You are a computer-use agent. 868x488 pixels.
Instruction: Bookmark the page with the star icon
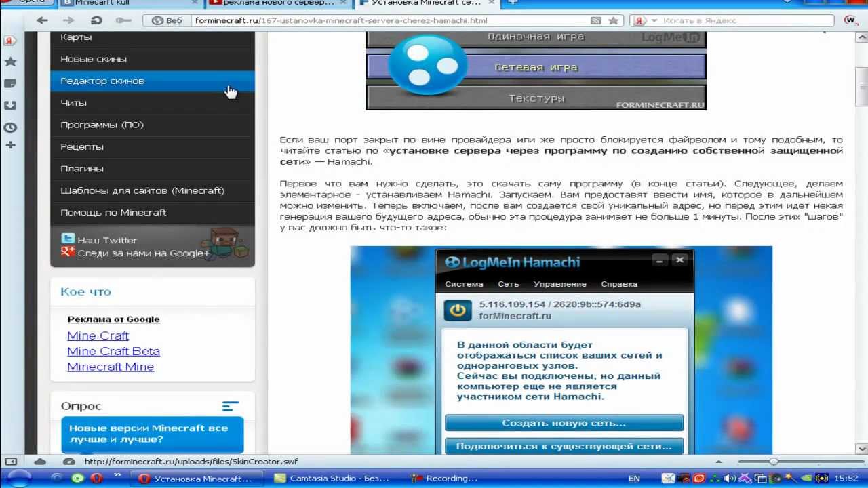614,20
